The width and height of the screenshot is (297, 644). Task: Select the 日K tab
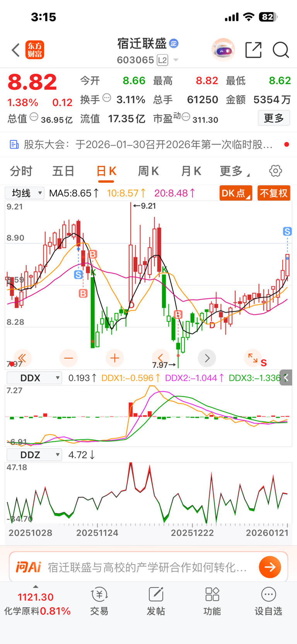[x=106, y=171]
